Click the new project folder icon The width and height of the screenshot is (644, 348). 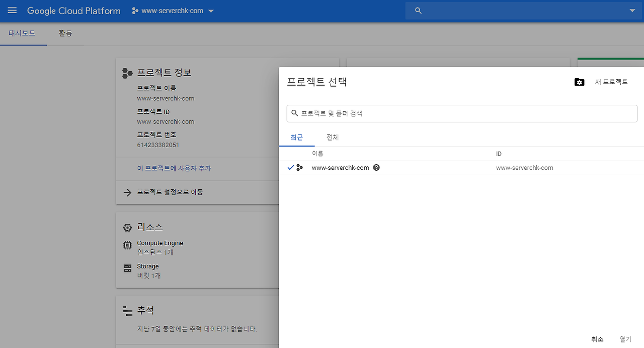coord(579,82)
